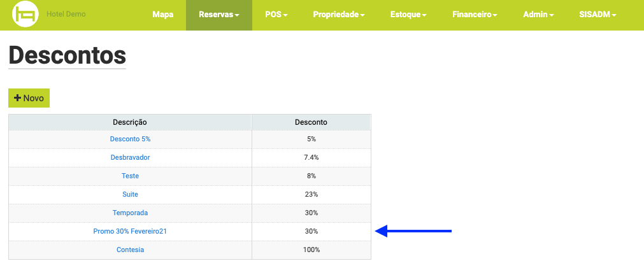This screenshot has height=268, width=644.
Task: Open the Desconto 5% link
Action: pos(130,139)
